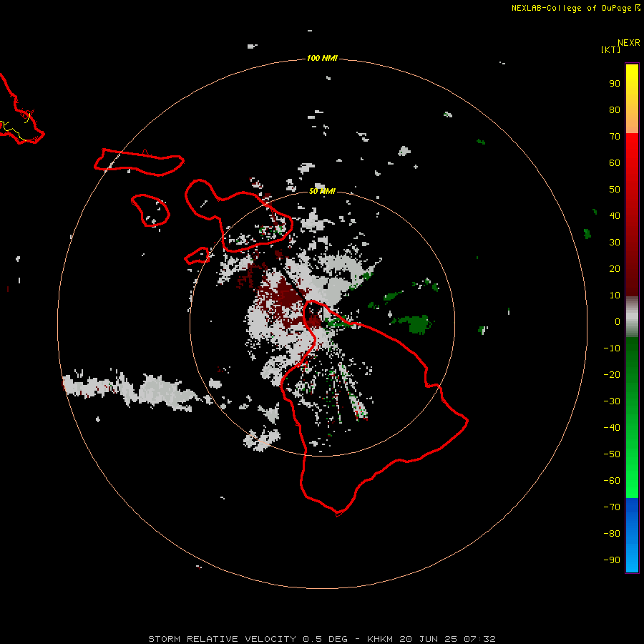Click the -70 value on velocity scale
The width and height of the screenshot is (644, 644).
[612, 507]
